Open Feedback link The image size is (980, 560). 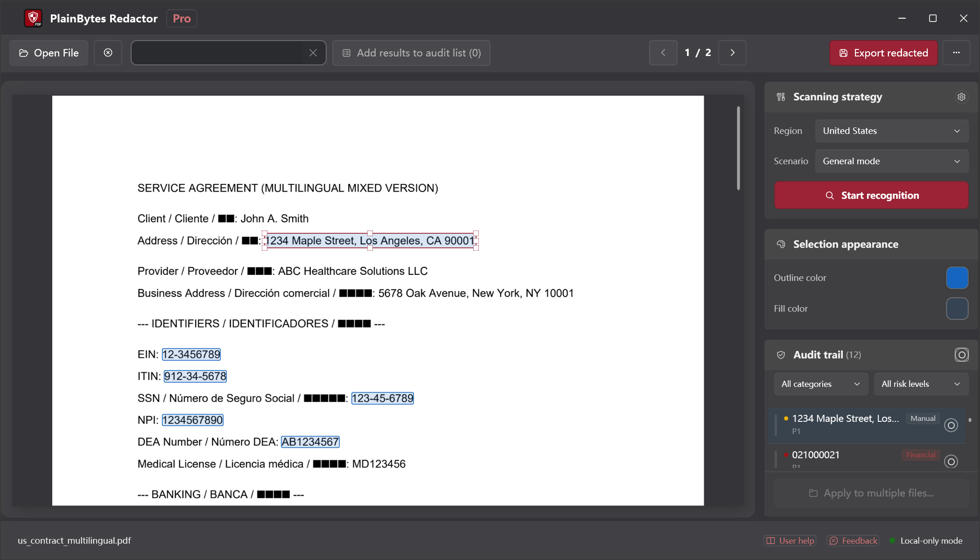pyautogui.click(x=853, y=541)
